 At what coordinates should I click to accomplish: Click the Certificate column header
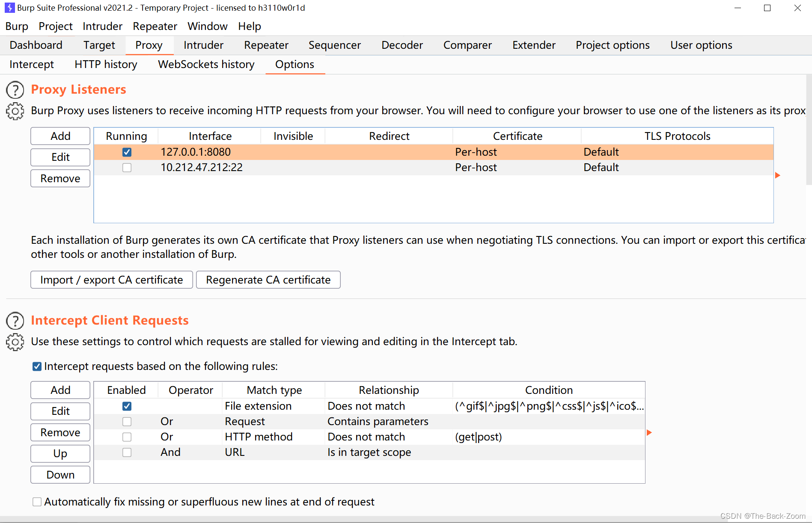518,136
